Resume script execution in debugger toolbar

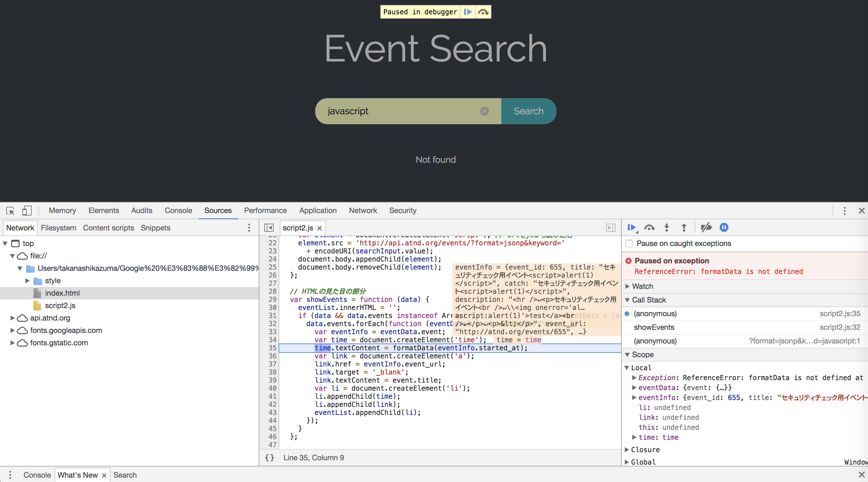pos(632,228)
